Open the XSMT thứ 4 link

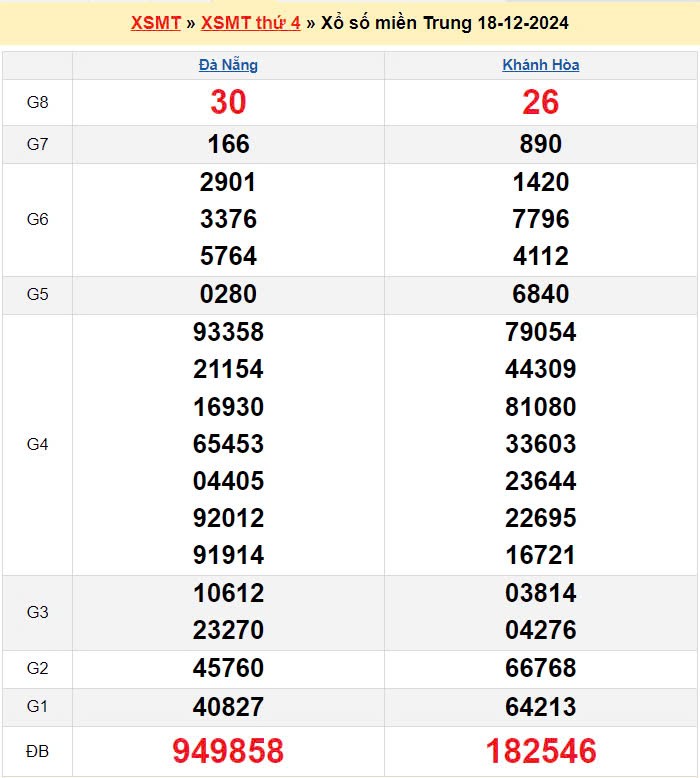(x=250, y=22)
